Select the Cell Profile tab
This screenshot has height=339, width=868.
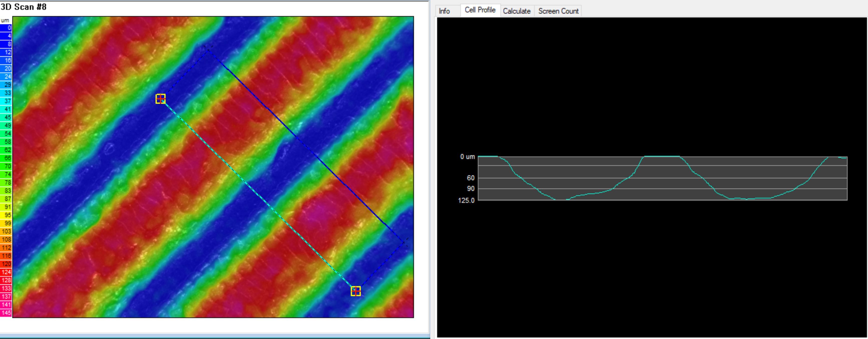tap(480, 10)
